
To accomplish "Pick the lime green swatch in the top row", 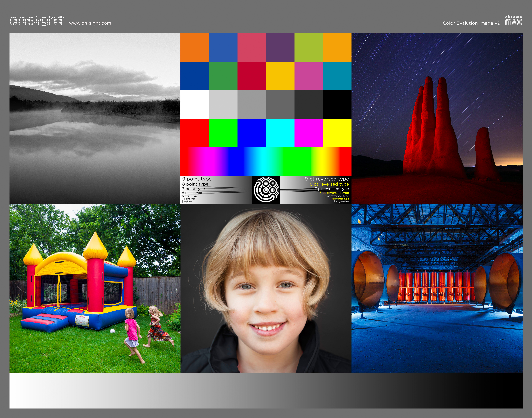I will (x=309, y=47).
